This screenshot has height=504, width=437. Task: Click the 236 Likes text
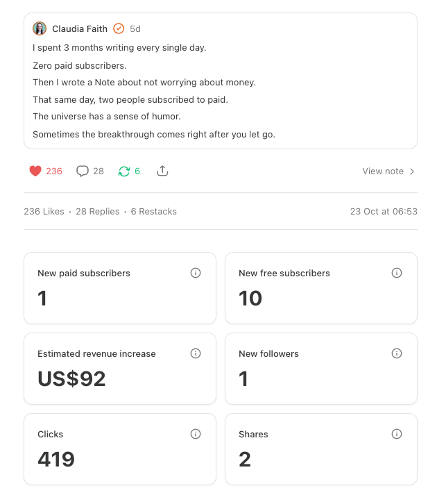pos(44,212)
